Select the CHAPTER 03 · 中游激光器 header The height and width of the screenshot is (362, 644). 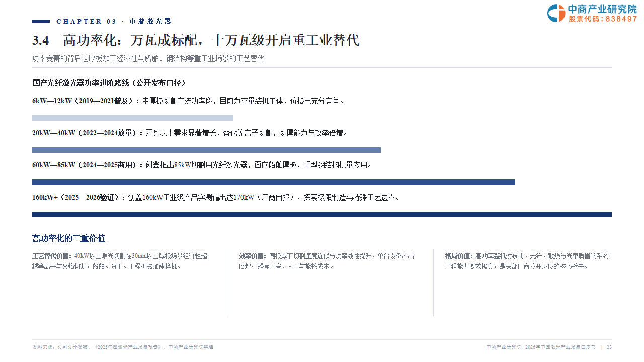click(114, 21)
